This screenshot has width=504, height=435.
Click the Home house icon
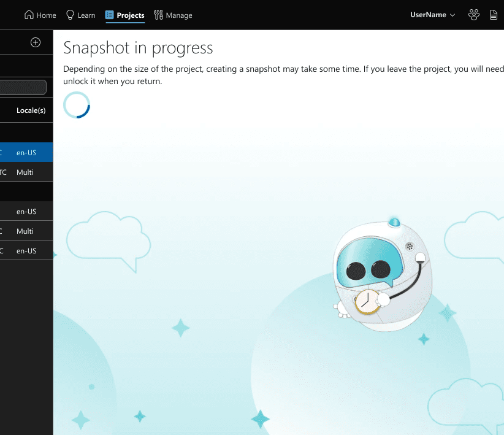pyautogui.click(x=29, y=15)
